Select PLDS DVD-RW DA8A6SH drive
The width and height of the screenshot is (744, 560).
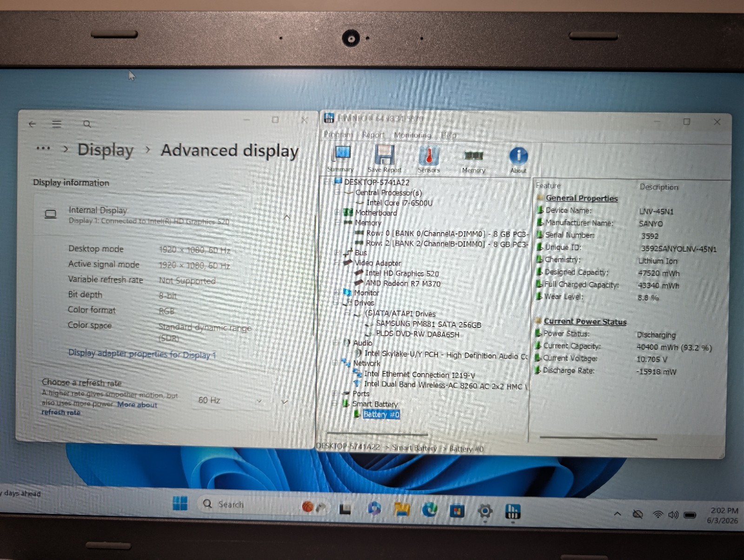pyautogui.click(x=418, y=333)
